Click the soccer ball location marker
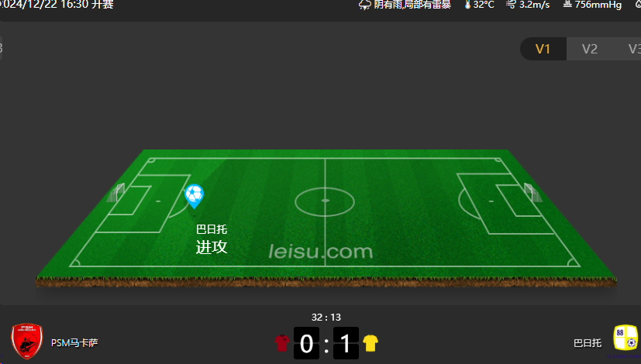This screenshot has width=641, height=364. coord(195,196)
